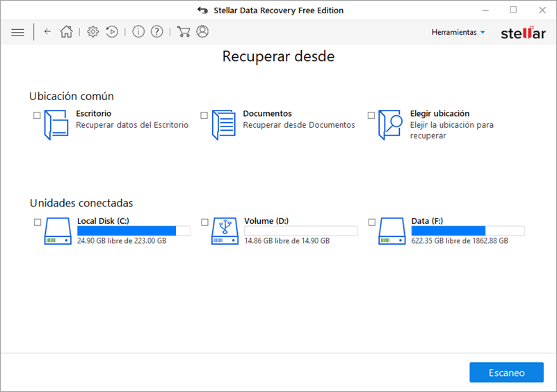The width and height of the screenshot is (557, 392).
Task: Click the Elegir ubicación label
Action: 439,113
